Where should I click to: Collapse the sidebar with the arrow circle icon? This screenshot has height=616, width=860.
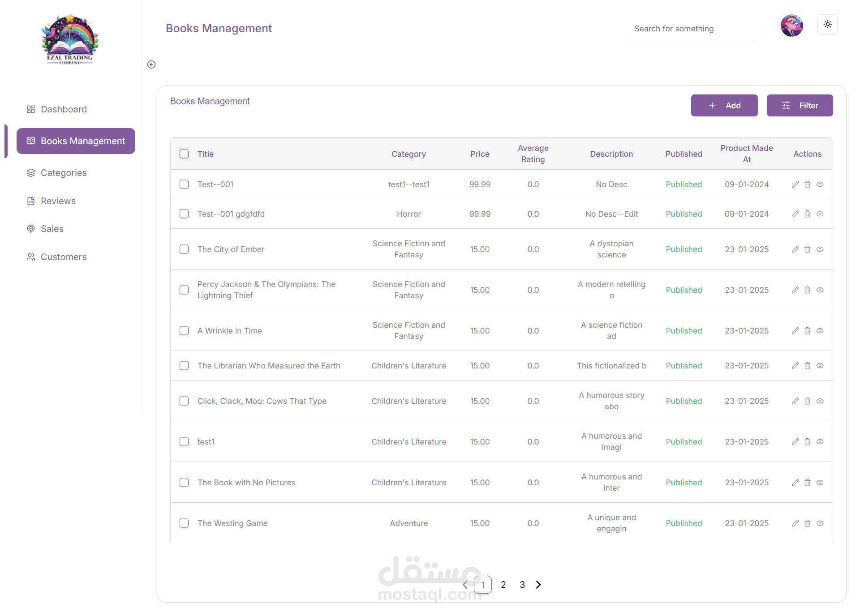(x=151, y=64)
